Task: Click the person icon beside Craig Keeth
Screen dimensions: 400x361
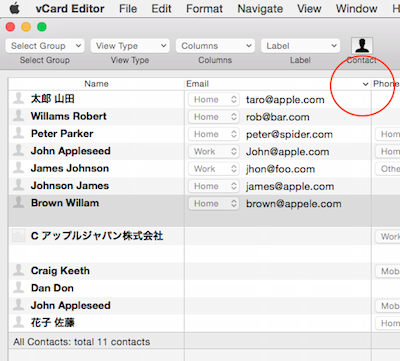Action: pos(18,270)
